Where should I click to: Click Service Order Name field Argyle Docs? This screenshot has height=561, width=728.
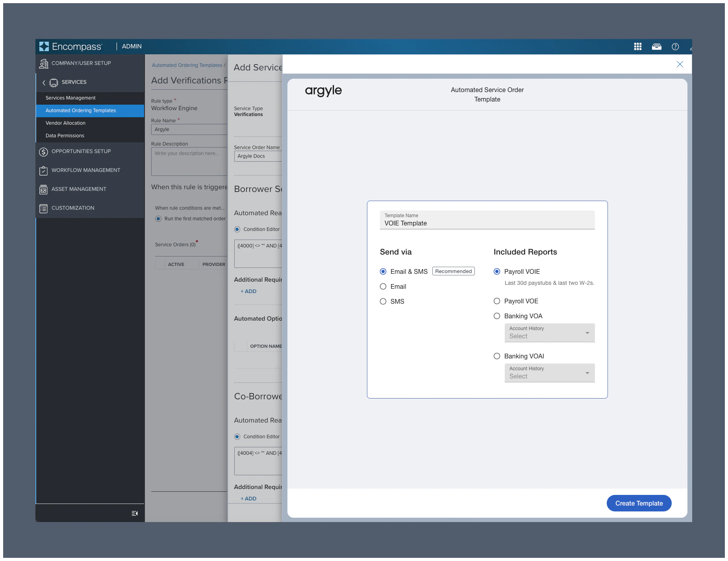click(x=258, y=156)
